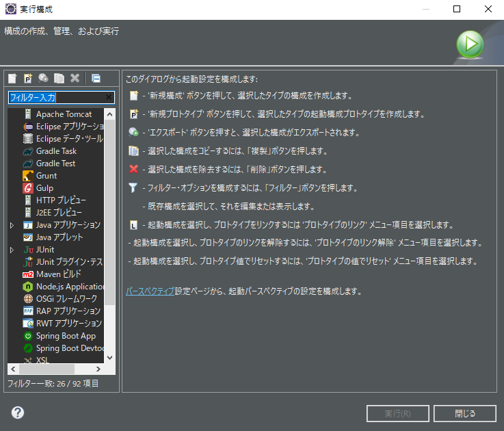Image resolution: width=504 pixels, height=431 pixels.
Task: Select the HTTP プレビュー text label
Action: tap(61, 200)
